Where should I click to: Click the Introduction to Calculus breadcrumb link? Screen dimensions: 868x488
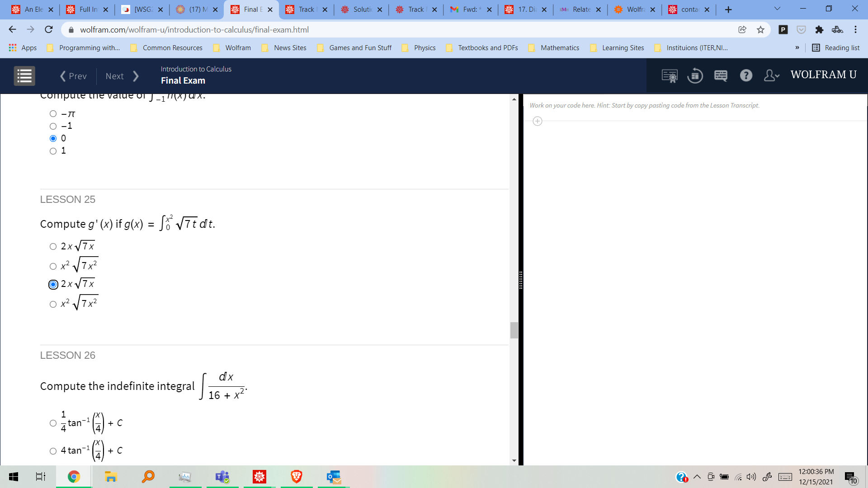tap(196, 69)
